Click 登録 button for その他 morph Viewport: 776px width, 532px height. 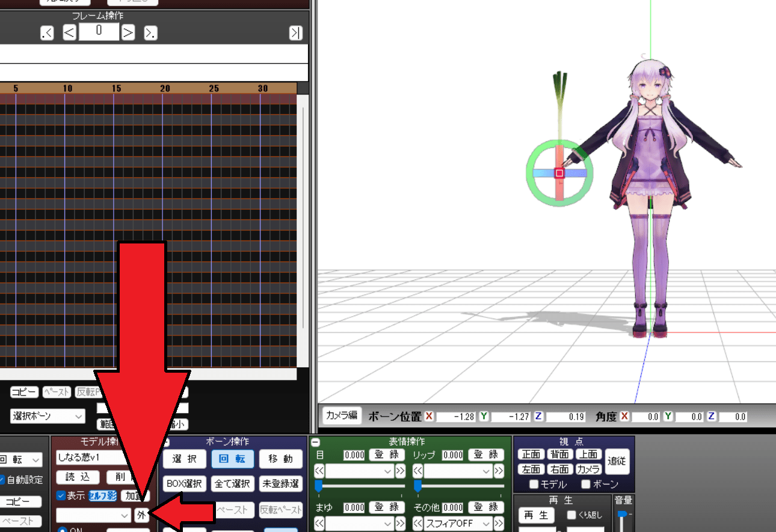[x=485, y=507]
